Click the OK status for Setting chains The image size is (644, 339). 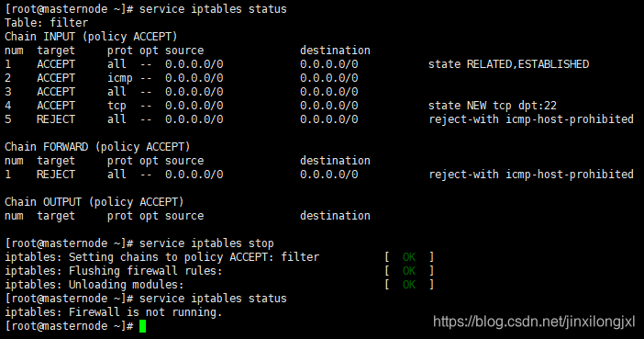pyautogui.click(x=409, y=257)
